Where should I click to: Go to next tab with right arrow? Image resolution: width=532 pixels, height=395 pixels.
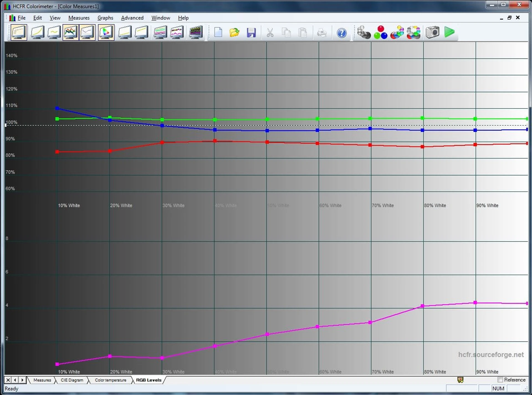tap(22, 380)
